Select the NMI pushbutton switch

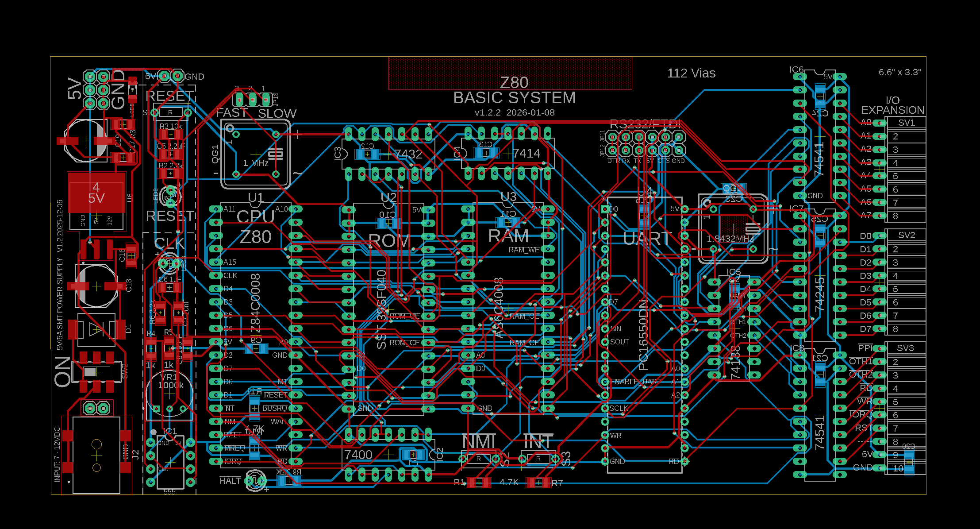479,459
